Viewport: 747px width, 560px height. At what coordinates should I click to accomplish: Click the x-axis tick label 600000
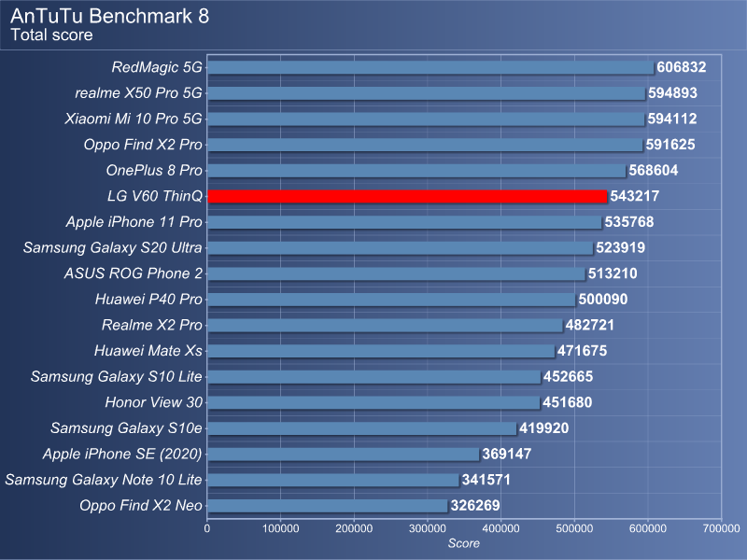[648, 528]
